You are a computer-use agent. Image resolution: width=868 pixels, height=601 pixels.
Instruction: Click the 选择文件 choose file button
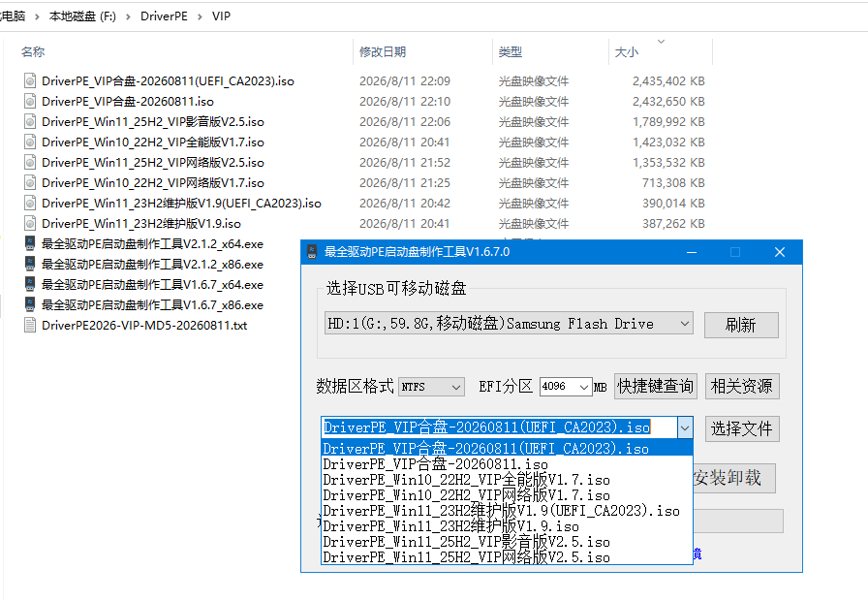[742, 428]
